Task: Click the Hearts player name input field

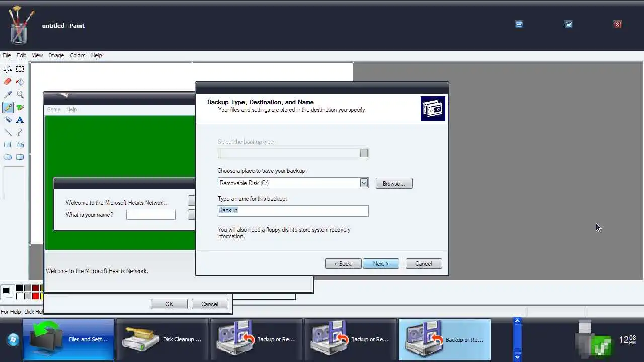Action: [151, 215]
